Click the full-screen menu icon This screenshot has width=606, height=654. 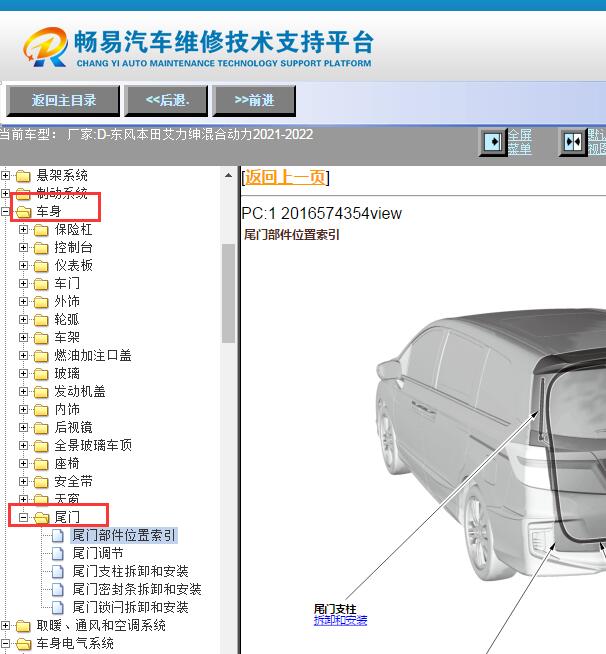[x=492, y=142]
